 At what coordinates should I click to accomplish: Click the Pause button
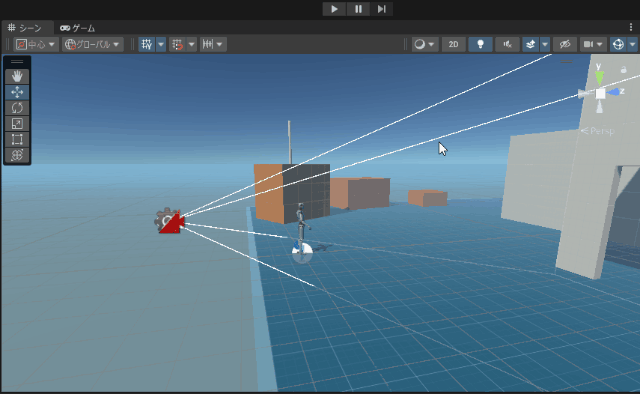(x=358, y=9)
